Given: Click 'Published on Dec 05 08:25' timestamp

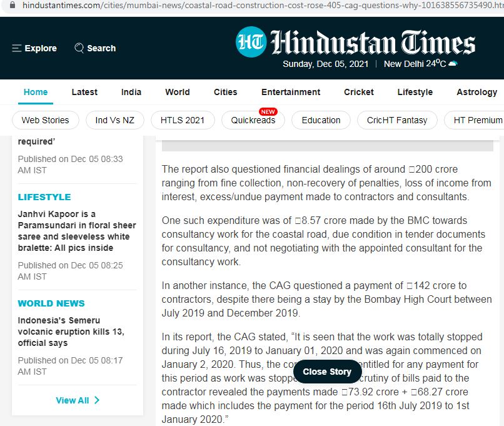Looking at the screenshot, I should pyautogui.click(x=71, y=271).
